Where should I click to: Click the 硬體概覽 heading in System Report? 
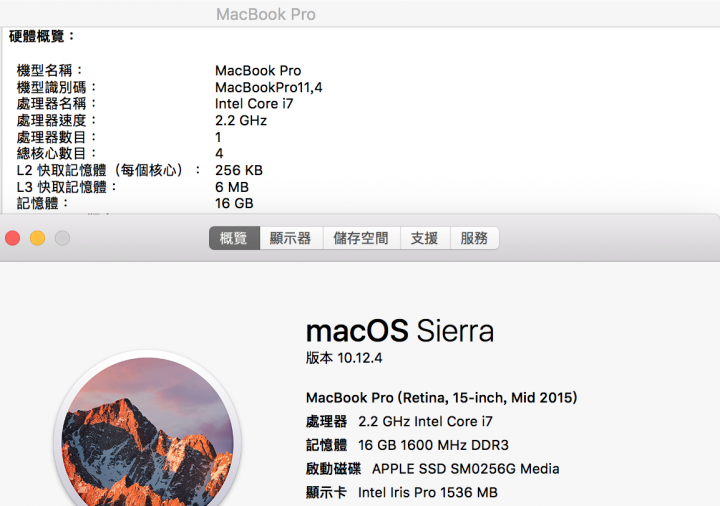click(41, 36)
